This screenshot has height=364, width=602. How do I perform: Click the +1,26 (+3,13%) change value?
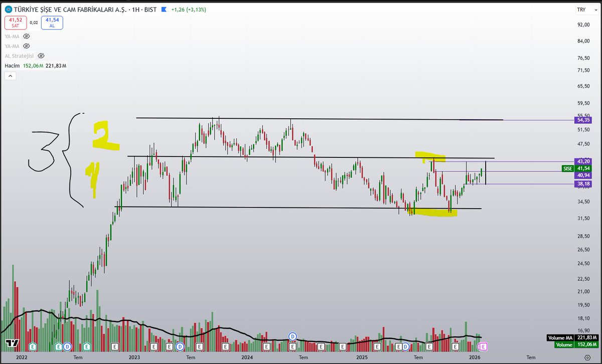click(x=188, y=10)
